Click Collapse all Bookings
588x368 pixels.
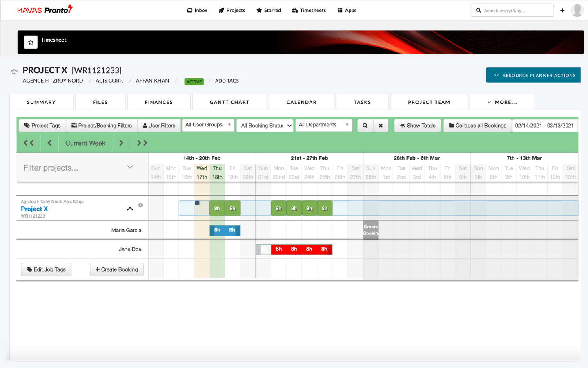click(x=477, y=126)
